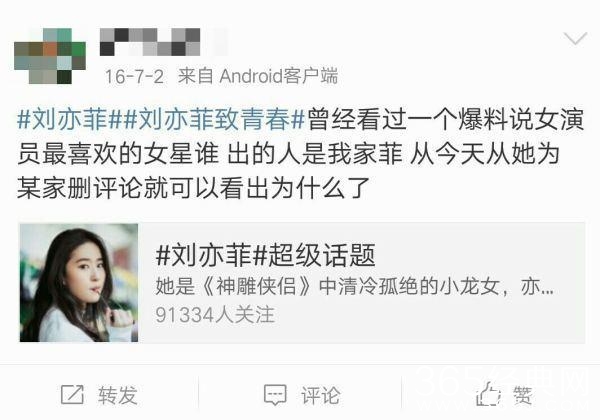This screenshot has width=600, height=420.
Task: Tap the 赞 like label
Action: pos(523,395)
